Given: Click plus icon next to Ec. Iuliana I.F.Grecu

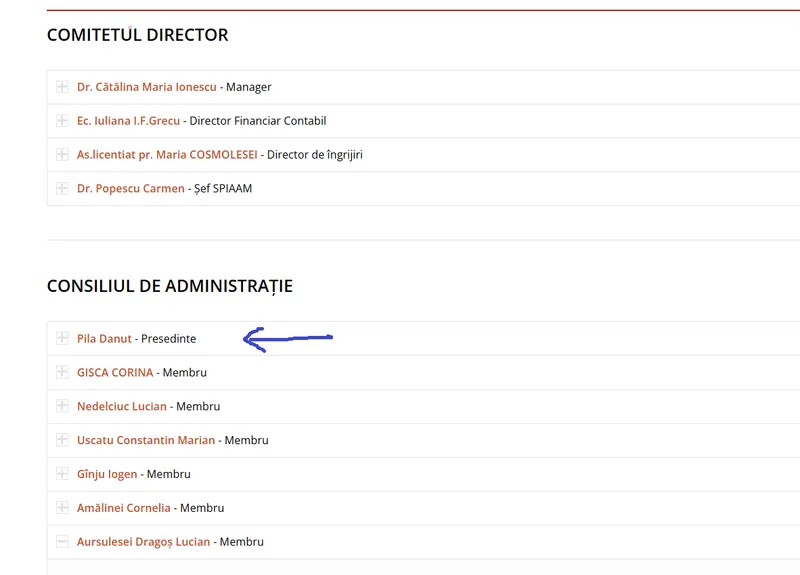Looking at the screenshot, I should click(62, 121).
